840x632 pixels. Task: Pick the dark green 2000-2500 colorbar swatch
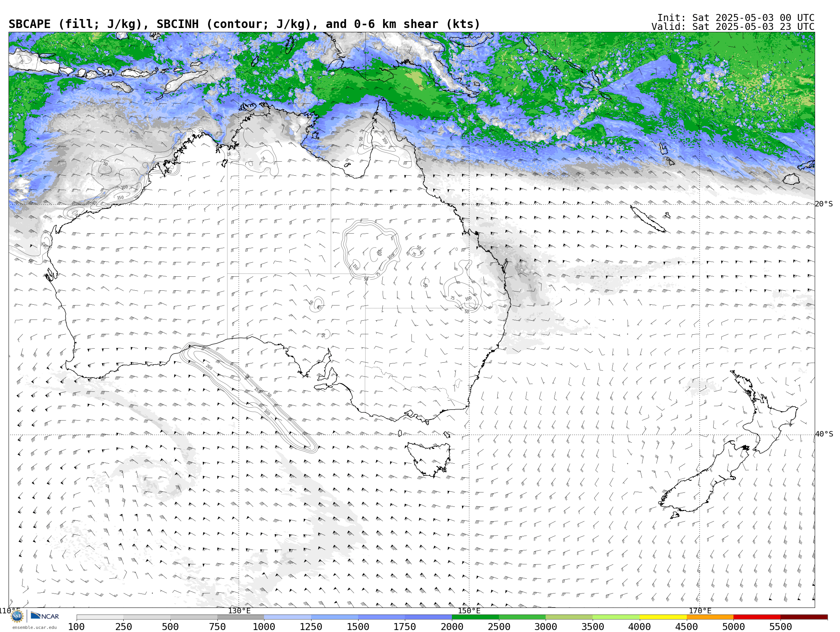click(475, 617)
